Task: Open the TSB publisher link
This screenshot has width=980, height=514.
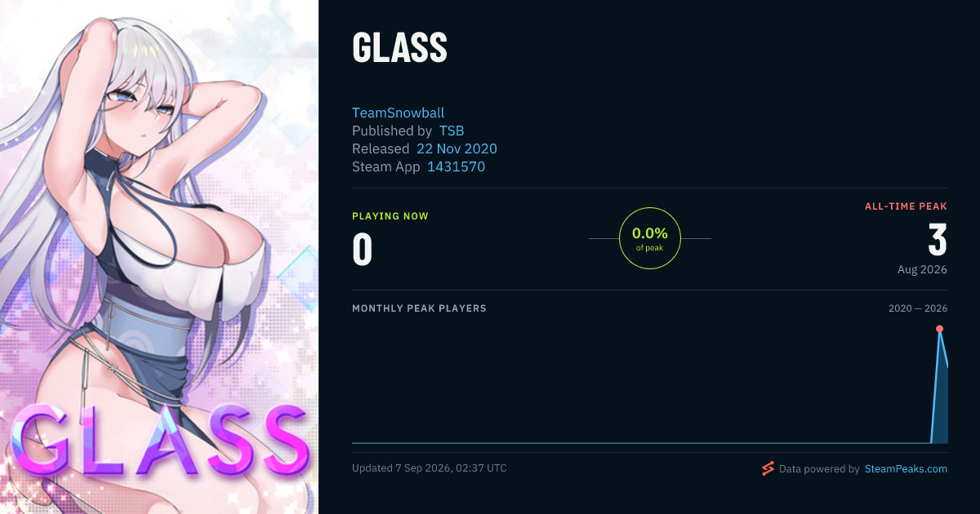Action: (x=452, y=131)
